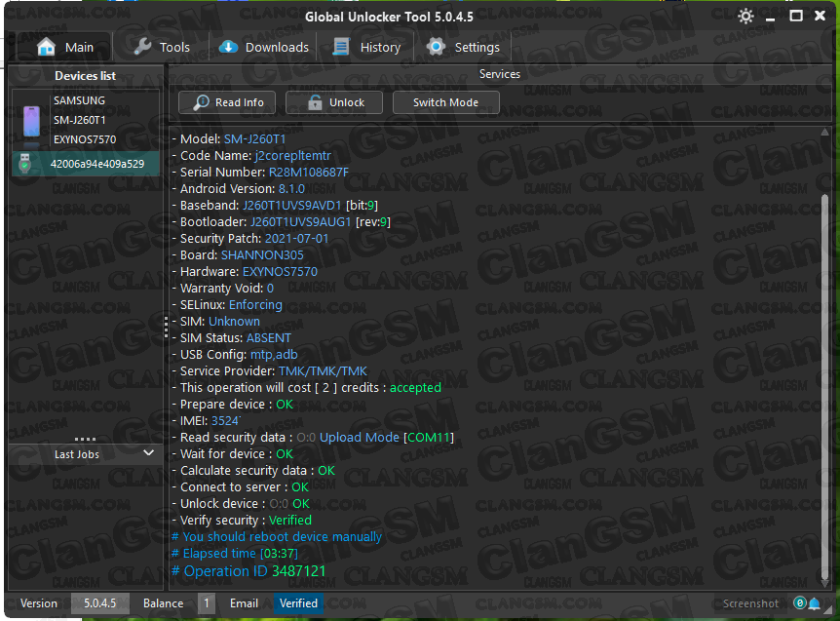Click the Verified email status
Viewport: 840px width, 621px height.
click(x=298, y=603)
